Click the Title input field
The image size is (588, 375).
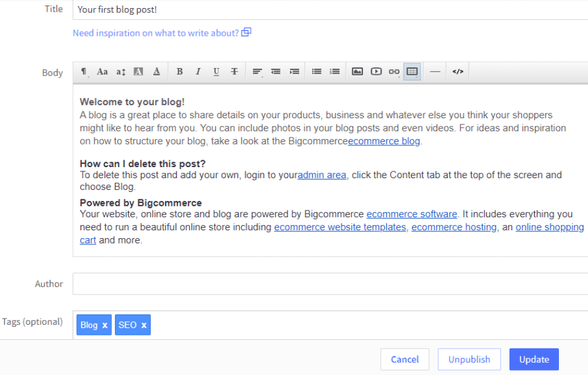point(330,10)
